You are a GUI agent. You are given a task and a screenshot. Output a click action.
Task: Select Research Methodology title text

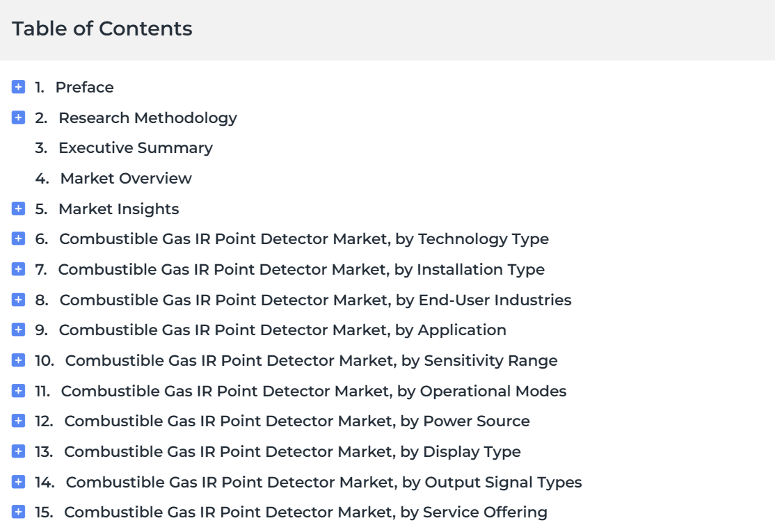coord(147,118)
